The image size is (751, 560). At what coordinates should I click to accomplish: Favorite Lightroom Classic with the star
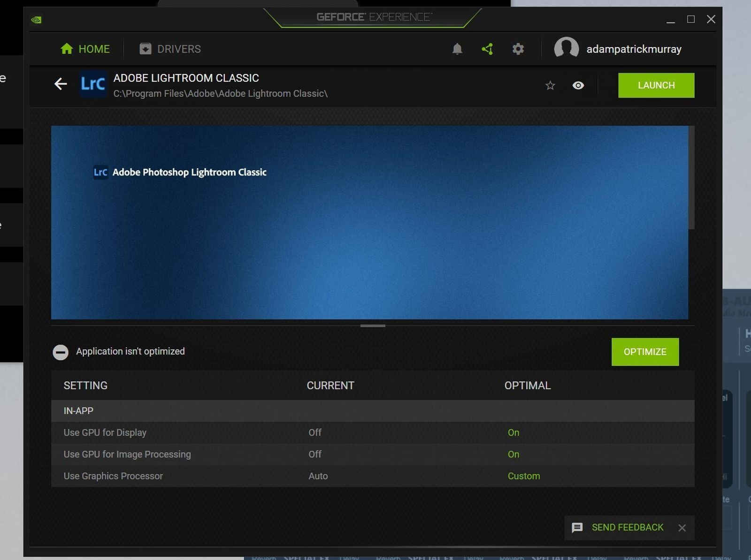550,85
